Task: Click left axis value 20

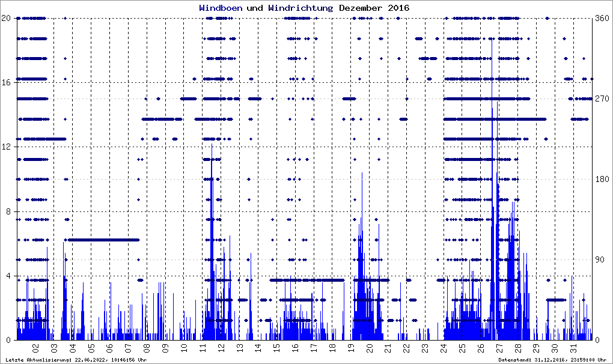Action: [x=5, y=18]
